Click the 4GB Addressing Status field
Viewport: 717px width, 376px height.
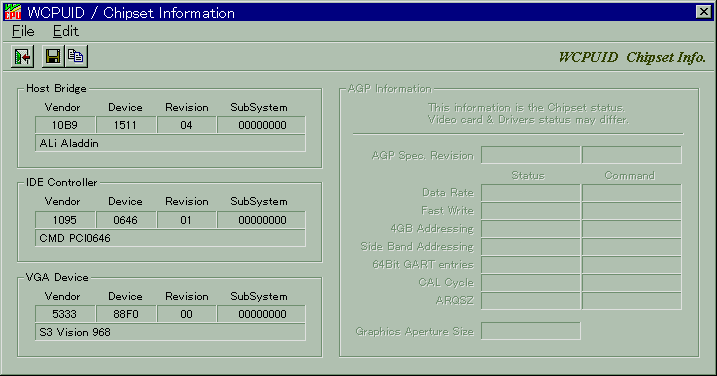(x=530, y=229)
